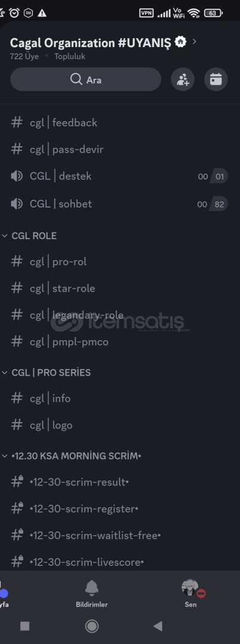Tap the invite members icon

pyautogui.click(x=183, y=79)
